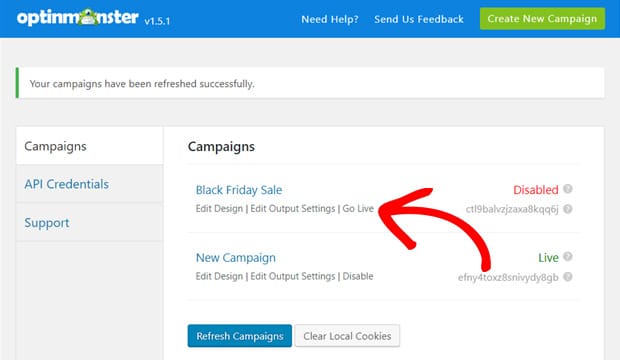Open the Support tab
Viewport: 620px width, 360px height.
click(x=89, y=222)
